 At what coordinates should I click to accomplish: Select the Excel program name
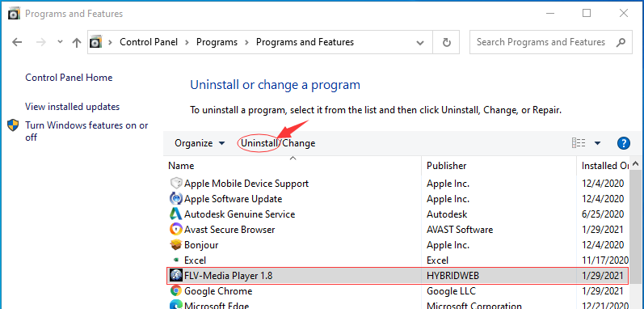(195, 260)
